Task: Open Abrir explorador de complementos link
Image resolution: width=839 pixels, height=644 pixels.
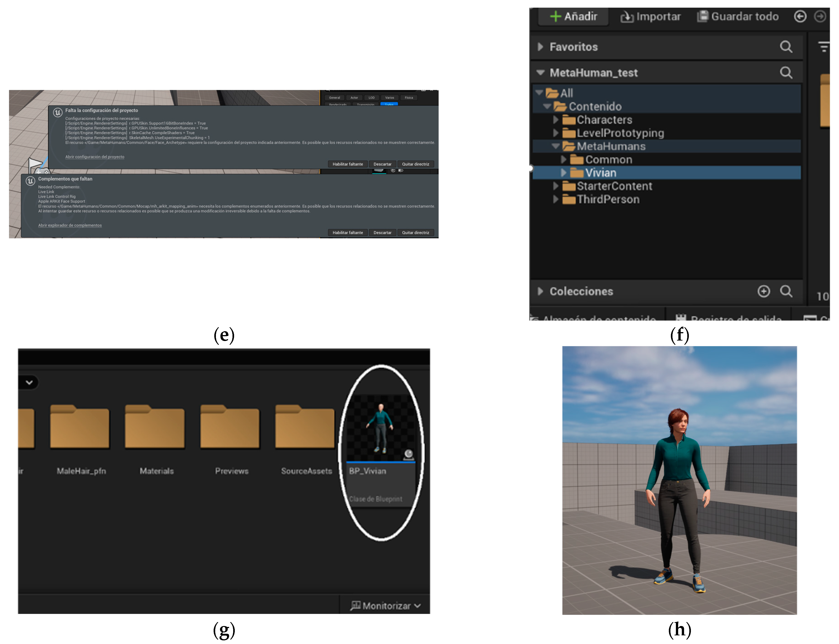Action: [70, 225]
